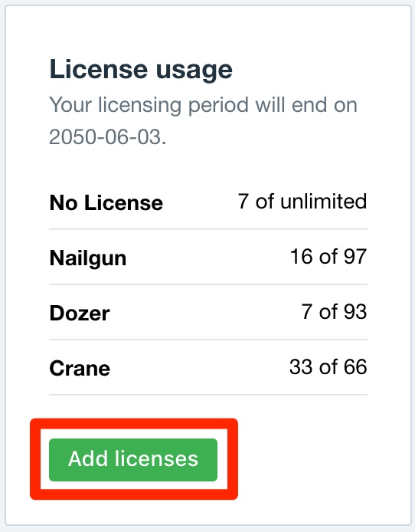The height and width of the screenshot is (532, 415).
Task: Click the divider line below Dozer row
Action: [x=208, y=340]
